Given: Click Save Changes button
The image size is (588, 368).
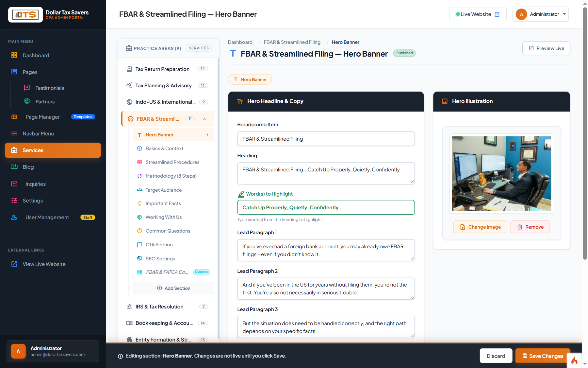Looking at the screenshot, I should click(x=543, y=356).
